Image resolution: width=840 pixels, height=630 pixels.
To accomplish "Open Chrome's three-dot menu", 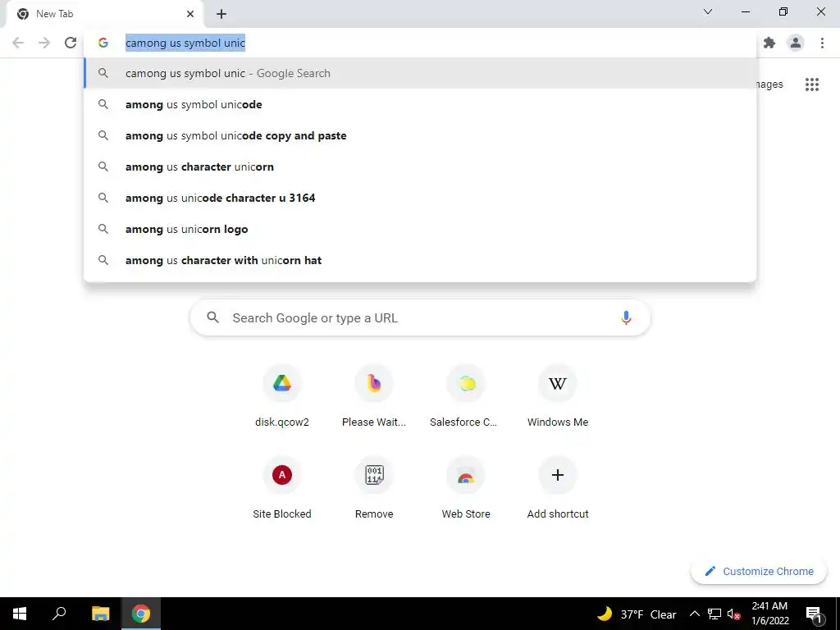I will (x=822, y=43).
